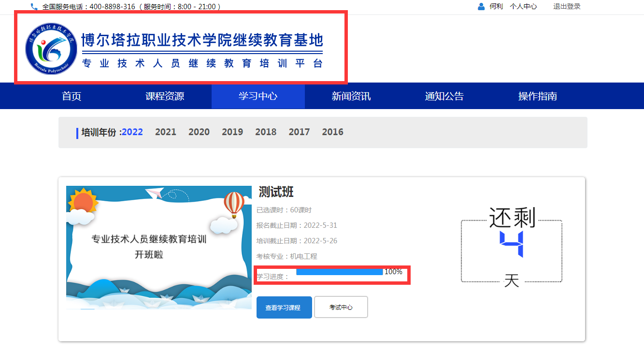Screen dimensions: 644x348
Task: Open the 新闻资讯 news tab
Action: 351,96
